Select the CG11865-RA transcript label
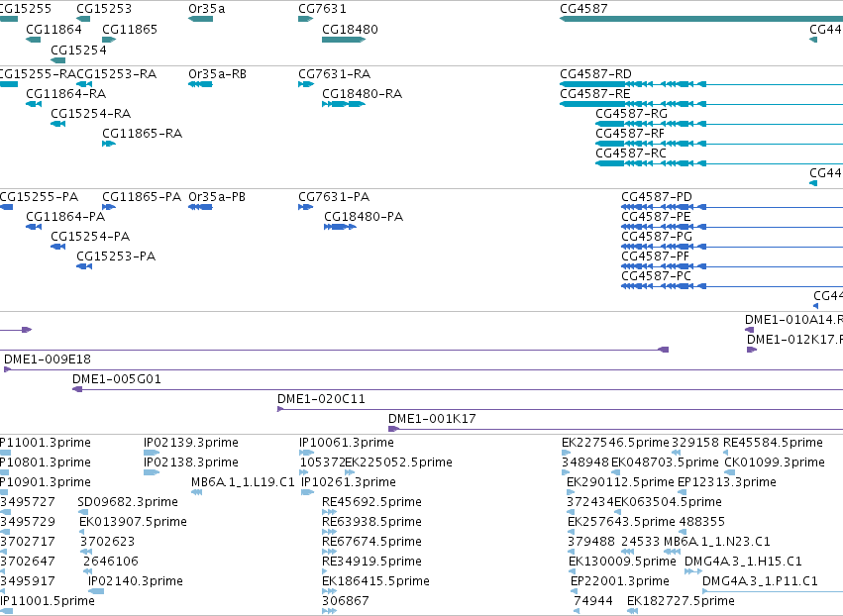This screenshot has height=616, width=843. (142, 134)
